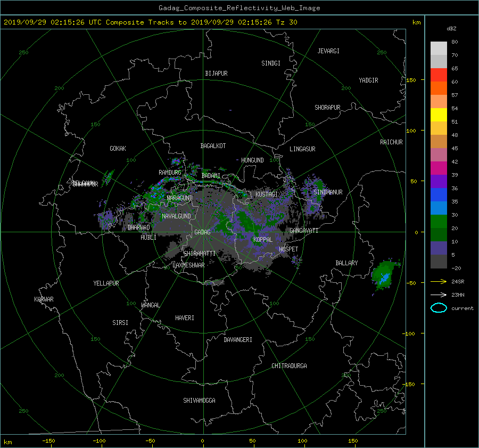Click the LINGASUR city label
The image size is (479, 448).
point(302,149)
